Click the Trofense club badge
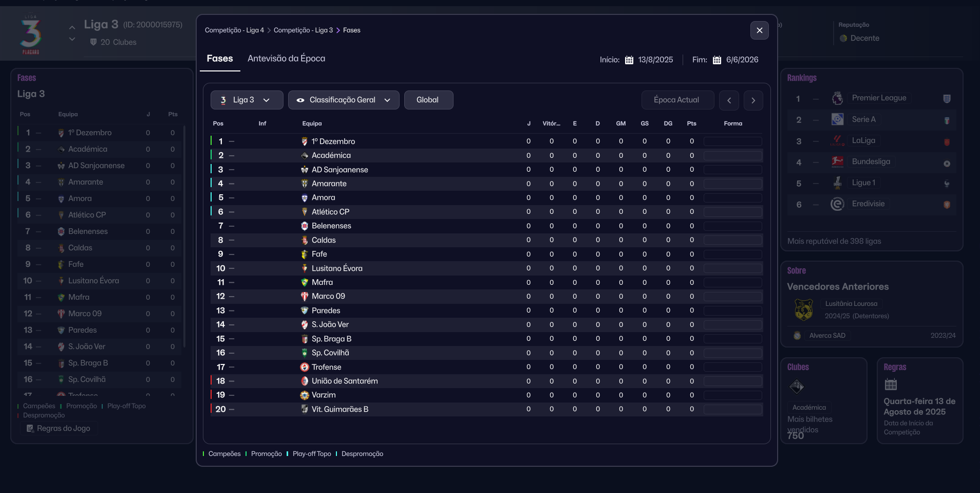 [x=305, y=367]
